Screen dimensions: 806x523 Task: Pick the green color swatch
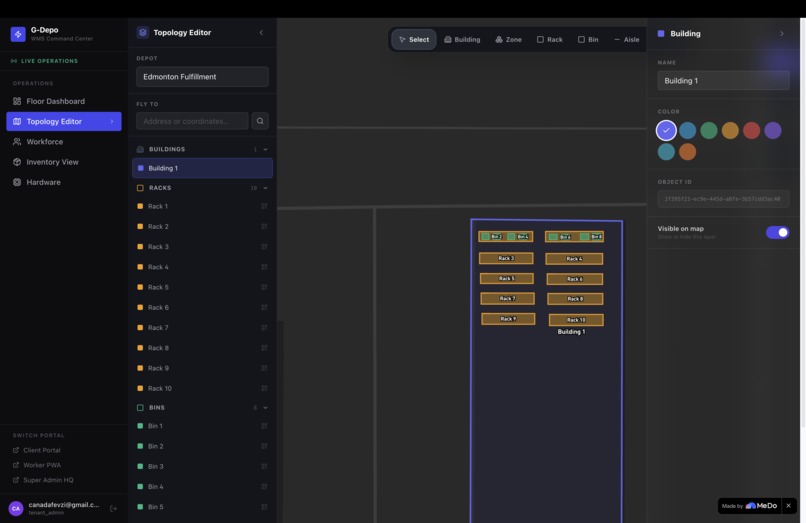(709, 131)
